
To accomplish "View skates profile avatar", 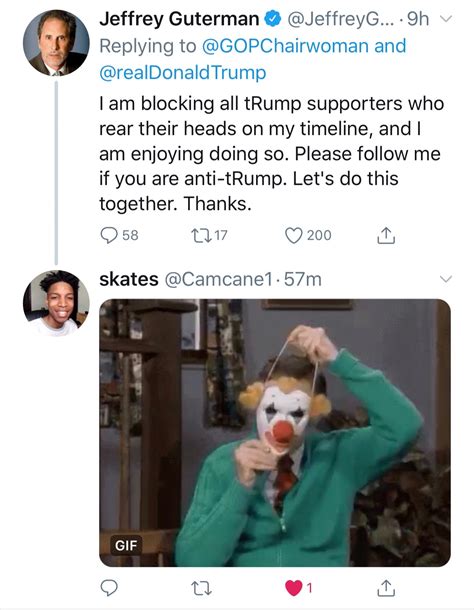I will tap(56, 303).
